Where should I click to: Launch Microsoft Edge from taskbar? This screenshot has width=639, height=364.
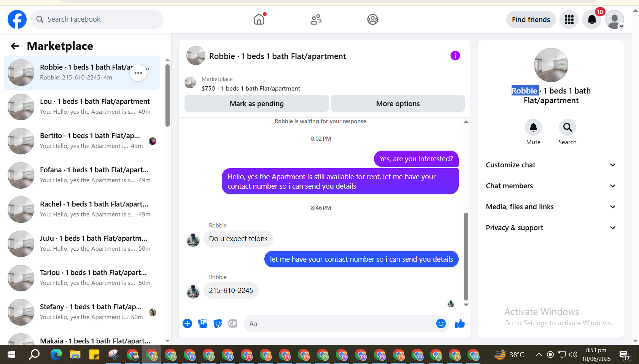tap(56, 355)
